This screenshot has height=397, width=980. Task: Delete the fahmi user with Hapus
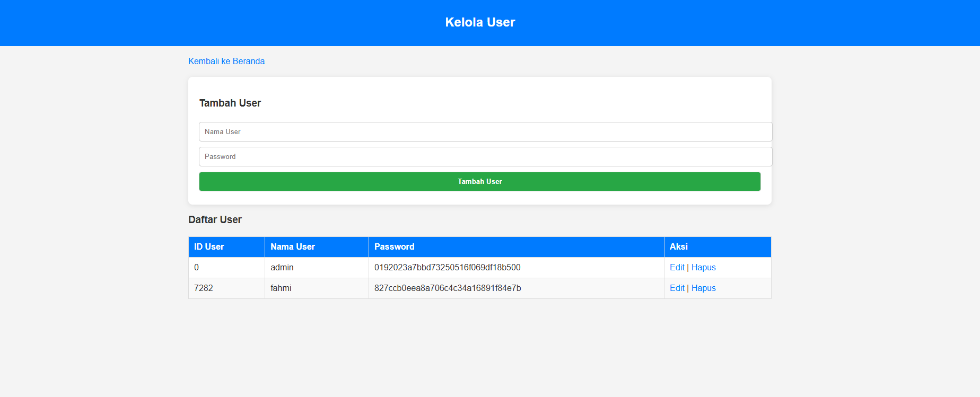704,288
